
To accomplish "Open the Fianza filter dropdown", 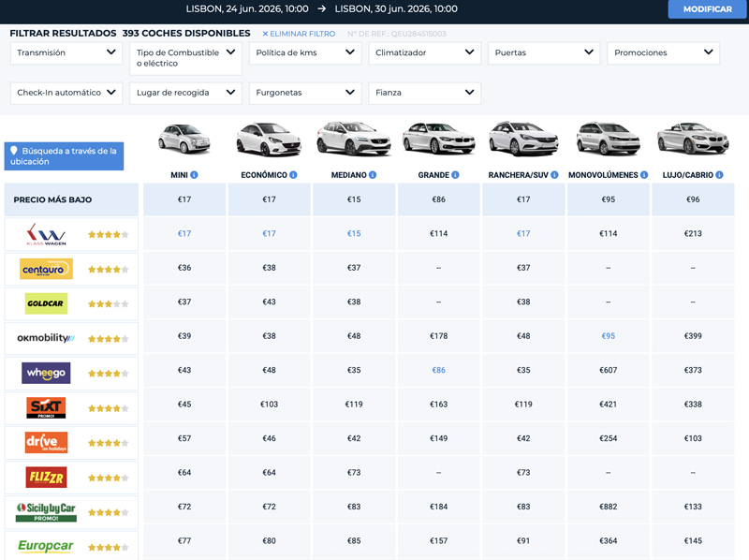I will click(x=425, y=93).
